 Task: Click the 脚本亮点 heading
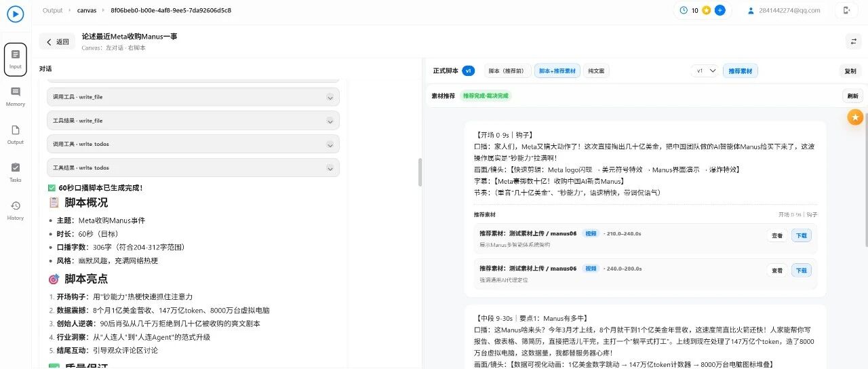pyautogui.click(x=85, y=279)
